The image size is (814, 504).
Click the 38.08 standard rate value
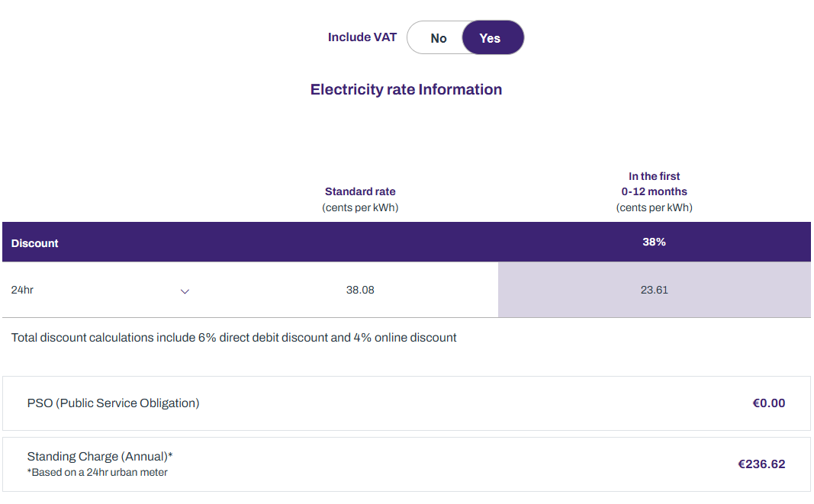[360, 291]
